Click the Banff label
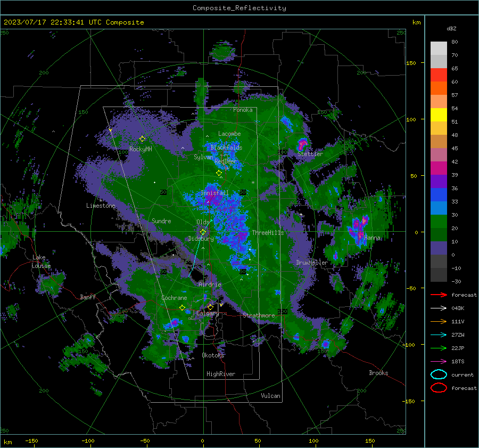The height and width of the screenshot is (448, 479). [x=88, y=297]
